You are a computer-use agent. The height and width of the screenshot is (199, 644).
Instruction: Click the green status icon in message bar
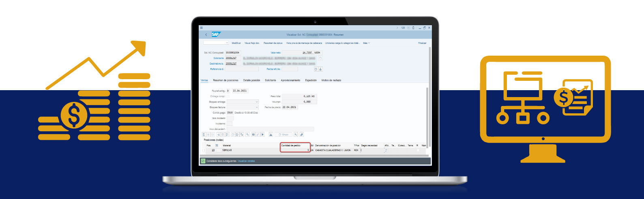point(203,161)
